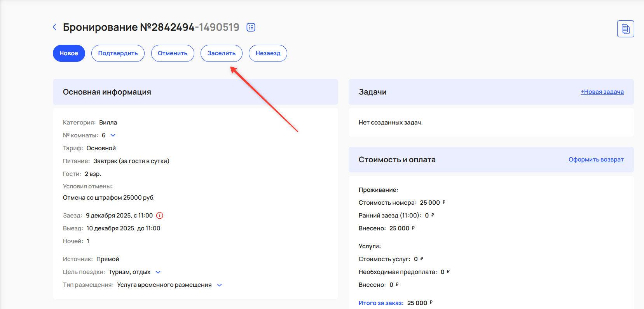
Task: Click the Нет созданных задач message
Action: click(390, 123)
